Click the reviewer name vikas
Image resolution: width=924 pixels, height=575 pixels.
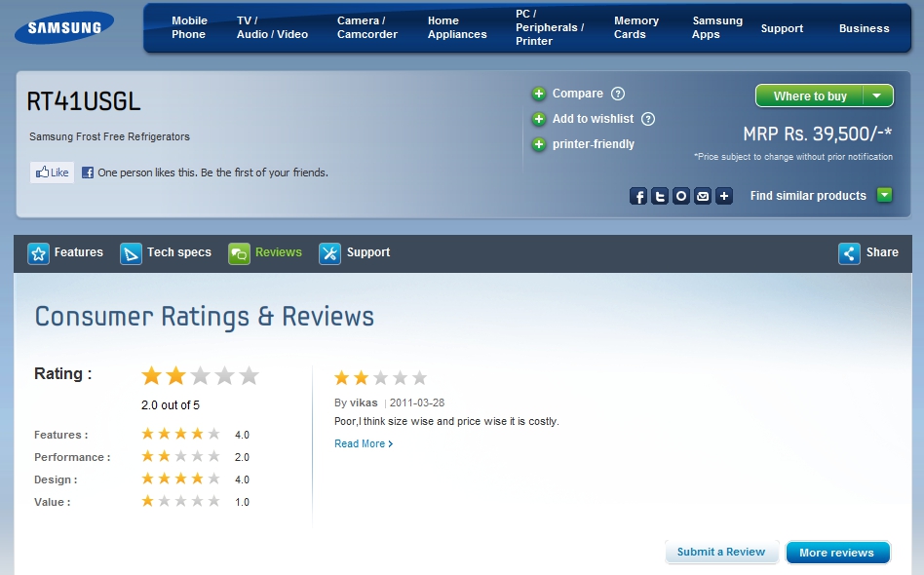[364, 402]
